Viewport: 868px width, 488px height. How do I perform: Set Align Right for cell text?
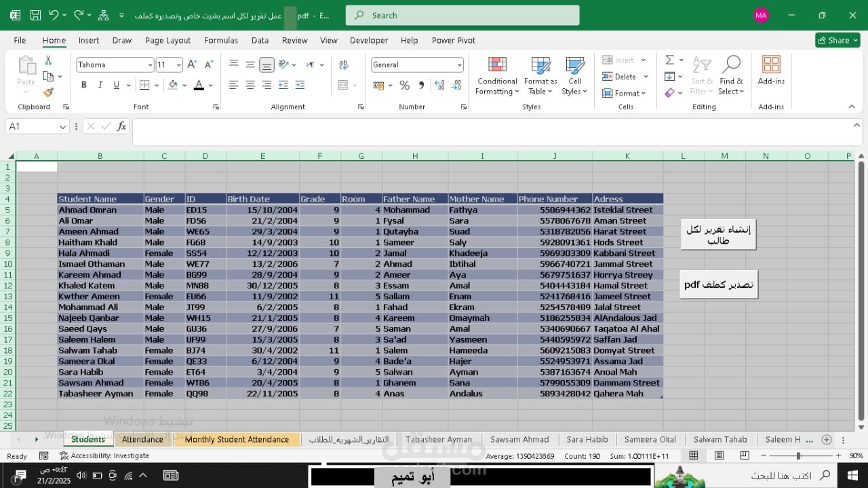coord(267,85)
